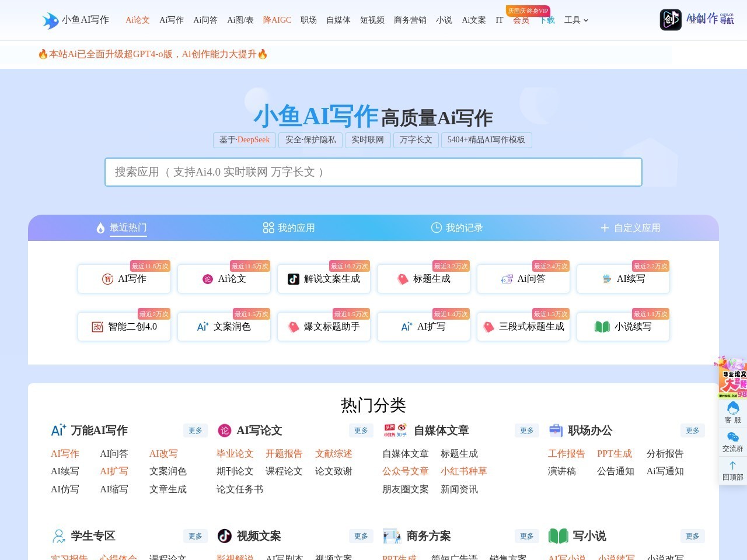Viewport: 747px width, 560px height.
Task: Focus the 搜索应用 search input field
Action: pyautogui.click(x=373, y=172)
